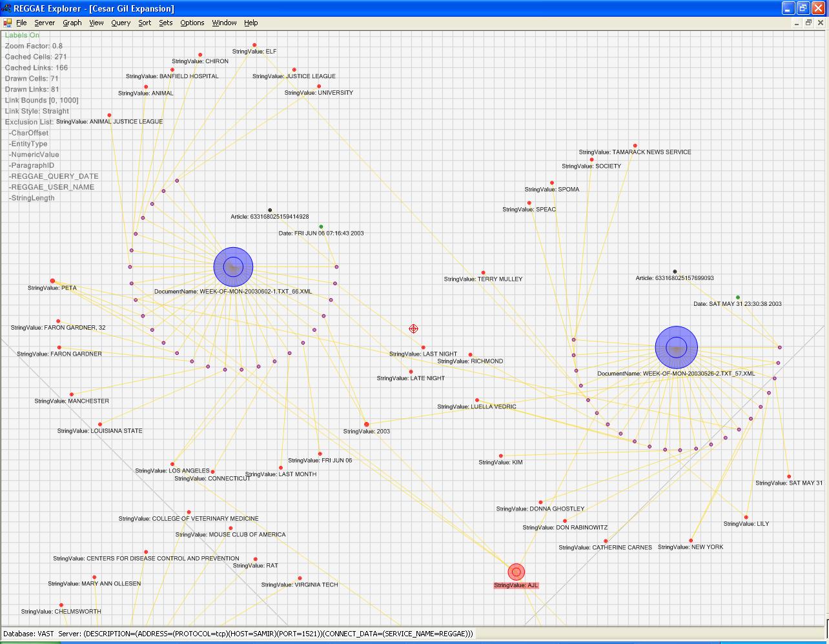Open the Server menu

tap(45, 23)
